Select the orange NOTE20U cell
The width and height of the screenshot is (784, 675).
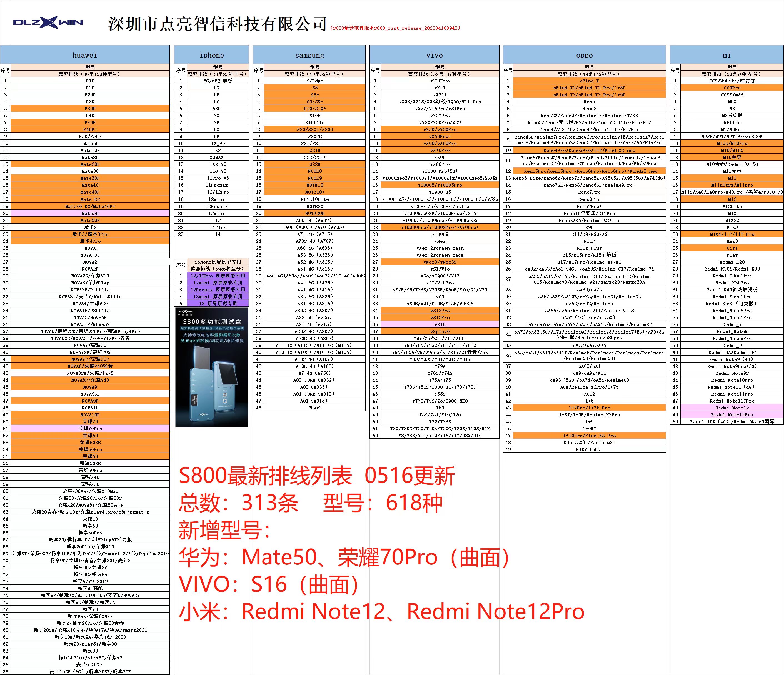point(315,213)
